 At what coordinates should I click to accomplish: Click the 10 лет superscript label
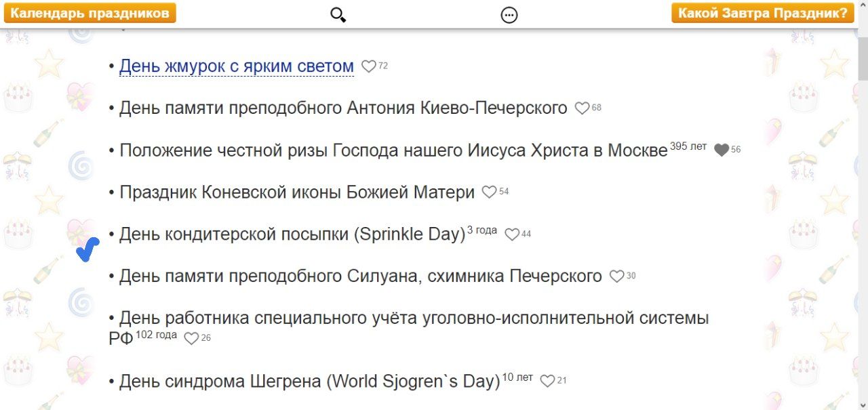pos(517,377)
